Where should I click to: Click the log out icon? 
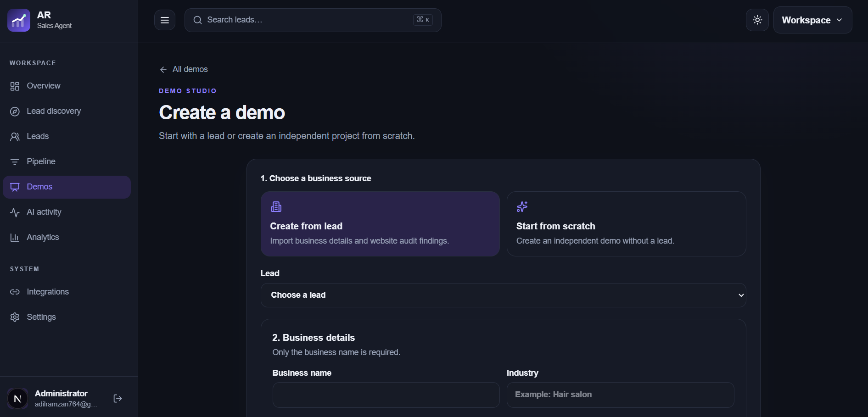[x=118, y=398]
